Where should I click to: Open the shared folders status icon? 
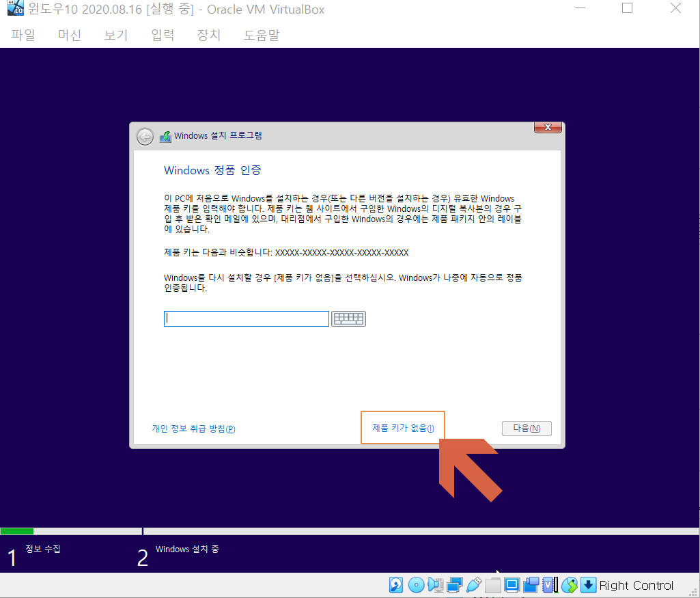tap(493, 584)
